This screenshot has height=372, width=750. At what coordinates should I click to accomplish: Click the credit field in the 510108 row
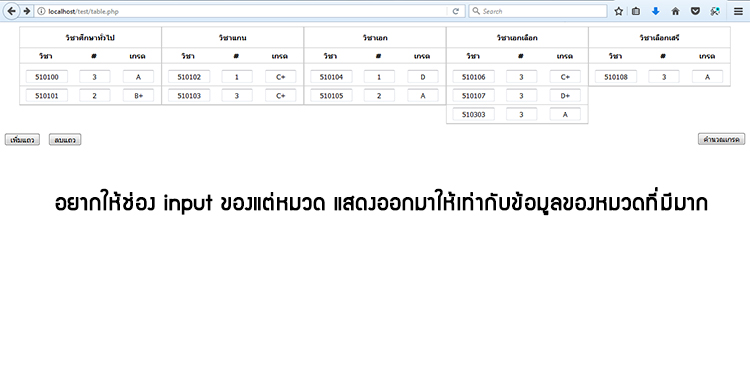tap(664, 77)
